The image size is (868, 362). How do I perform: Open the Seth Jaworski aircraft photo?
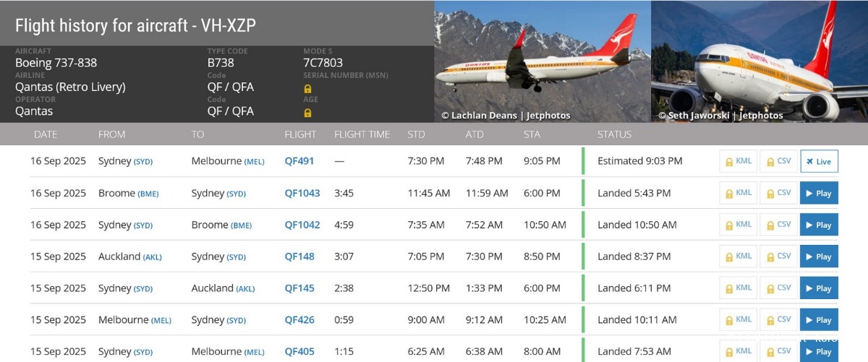pos(759,61)
